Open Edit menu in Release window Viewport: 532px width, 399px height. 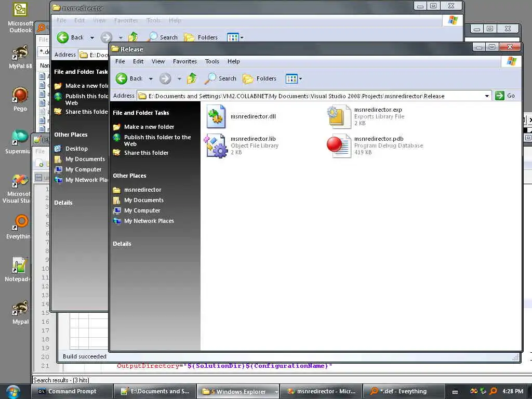click(138, 61)
